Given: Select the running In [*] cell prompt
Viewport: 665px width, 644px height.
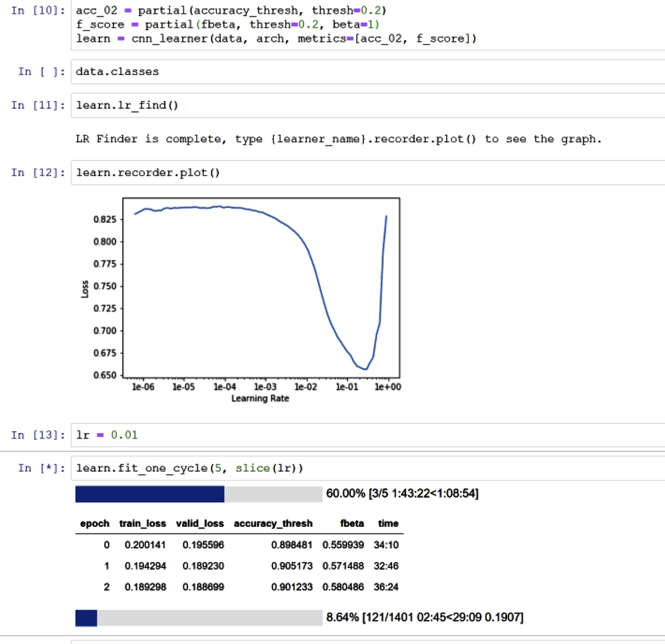Looking at the screenshot, I should 41,468.
